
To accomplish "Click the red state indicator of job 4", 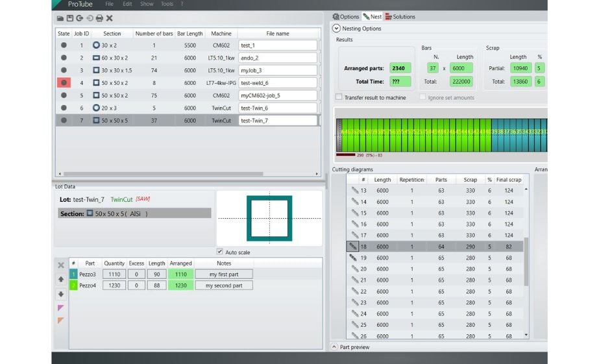I will 64,82.
